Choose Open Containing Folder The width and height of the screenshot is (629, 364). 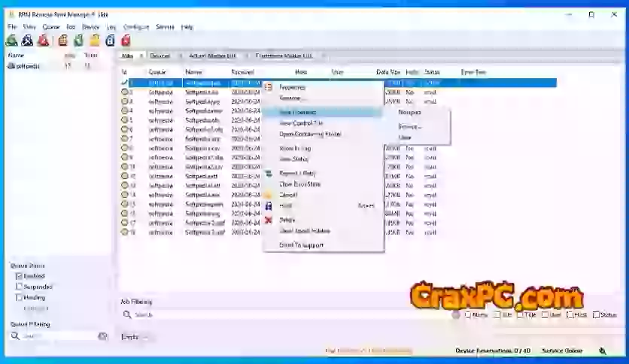310,134
